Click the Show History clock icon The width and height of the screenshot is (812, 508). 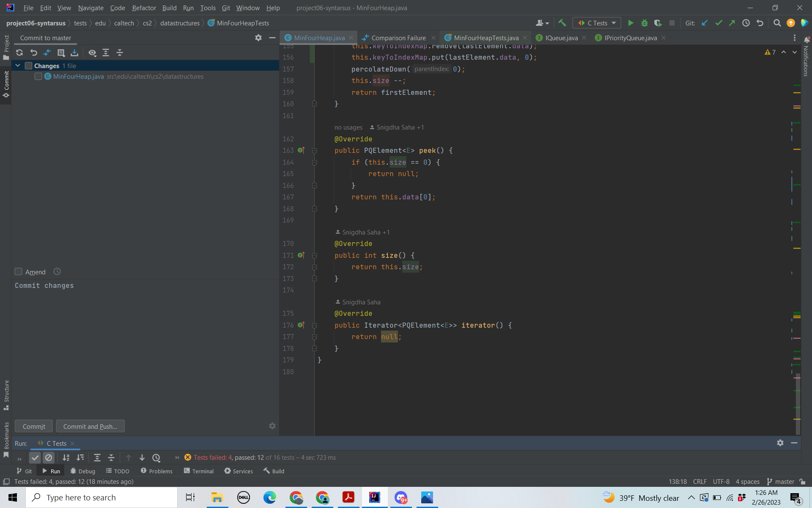pos(746,23)
